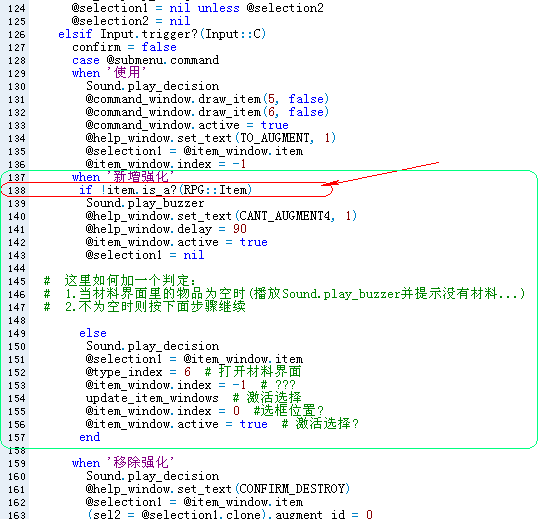This screenshot has height=519, width=549.
Task: Click the line when '移除强化'
Action: click(123, 463)
